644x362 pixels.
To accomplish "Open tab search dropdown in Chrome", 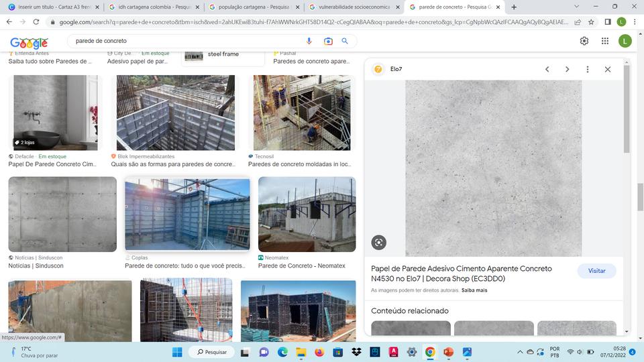I will pos(576,7).
